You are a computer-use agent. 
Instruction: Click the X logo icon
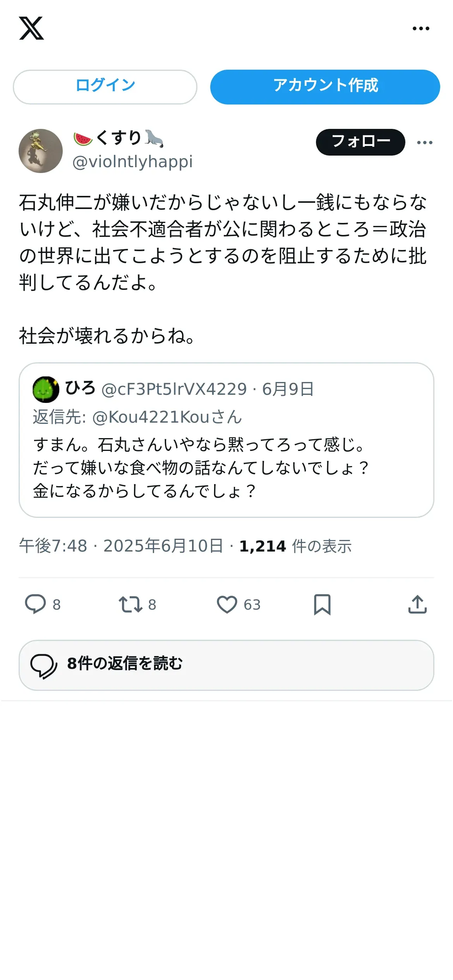coord(31,28)
